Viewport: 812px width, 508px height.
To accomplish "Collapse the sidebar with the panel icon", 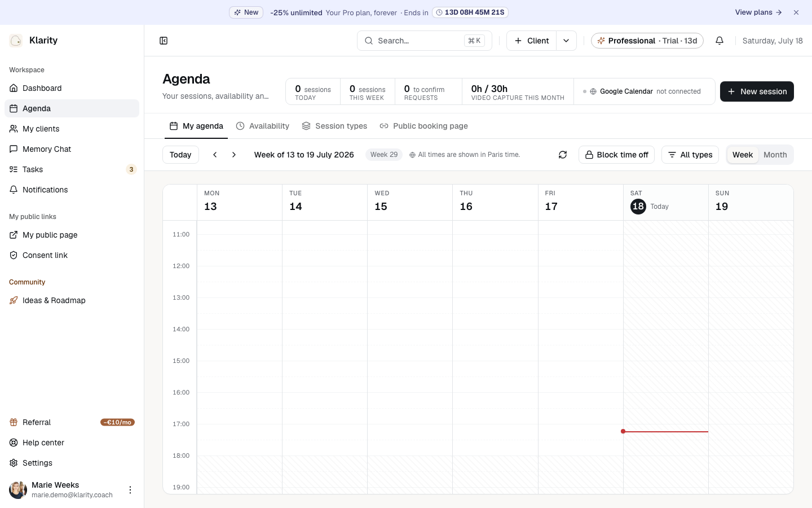I will (x=164, y=41).
